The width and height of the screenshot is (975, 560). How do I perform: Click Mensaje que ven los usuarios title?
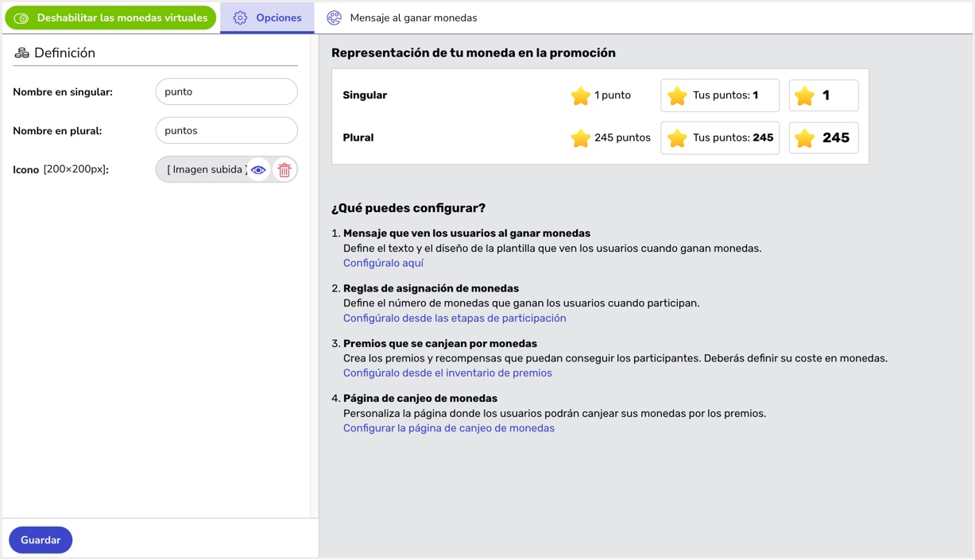(x=466, y=234)
